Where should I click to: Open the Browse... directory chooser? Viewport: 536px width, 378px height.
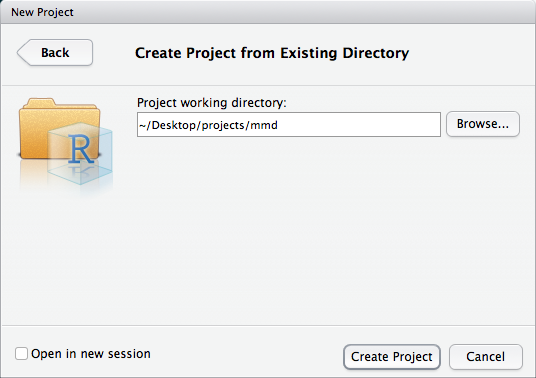(x=483, y=124)
